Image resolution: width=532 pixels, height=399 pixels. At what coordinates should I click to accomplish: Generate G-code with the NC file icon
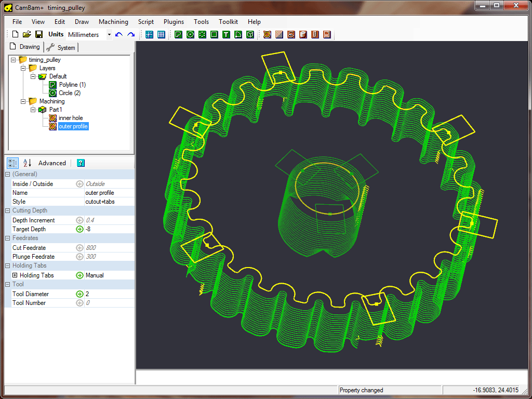(x=327, y=35)
